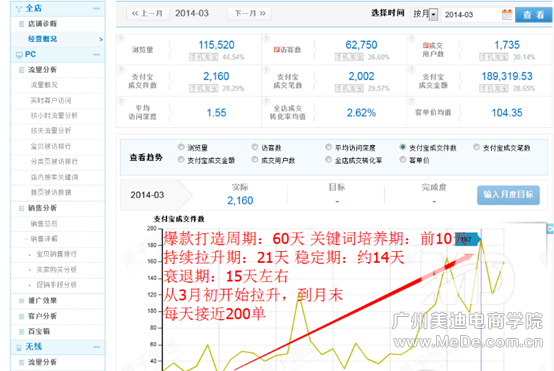554x371 pixels.
Task: Select the 客单价 radio button
Action: (x=402, y=160)
